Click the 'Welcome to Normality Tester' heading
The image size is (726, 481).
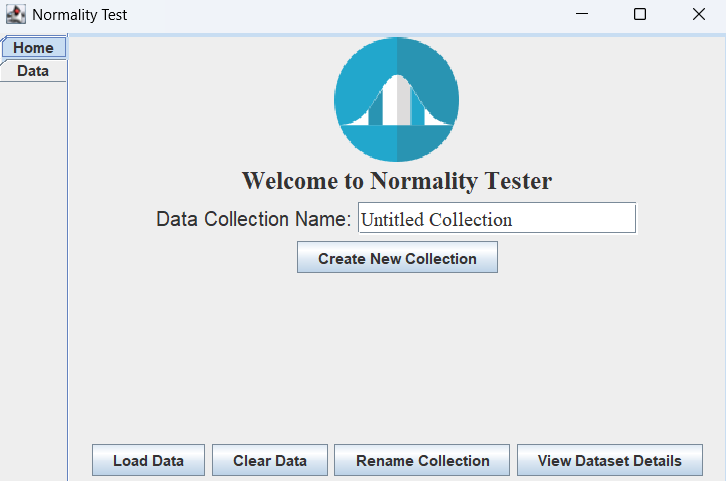[397, 181]
